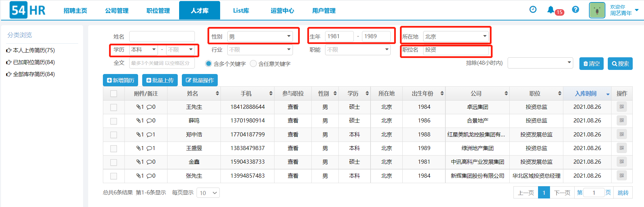Click the 批量操作 button
Image resolution: width=644 pixels, height=207 pixels.
coord(200,80)
